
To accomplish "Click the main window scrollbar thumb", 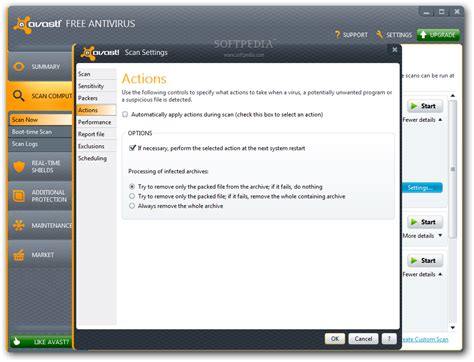I will click(453, 169).
